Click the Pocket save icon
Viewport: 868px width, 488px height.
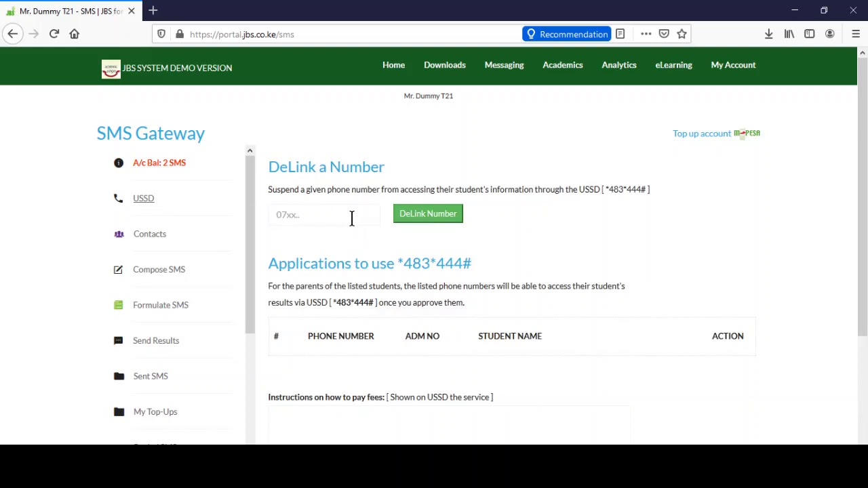pyautogui.click(x=664, y=34)
